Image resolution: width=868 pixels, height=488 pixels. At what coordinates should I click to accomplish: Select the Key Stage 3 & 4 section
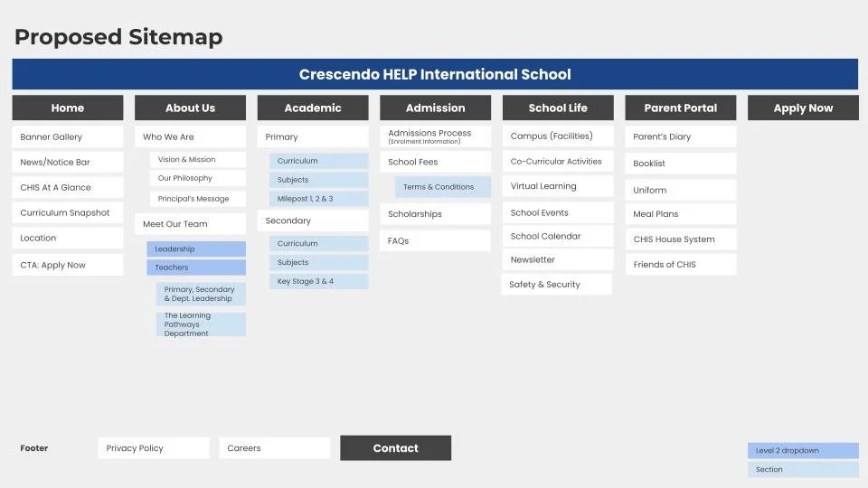tap(319, 281)
